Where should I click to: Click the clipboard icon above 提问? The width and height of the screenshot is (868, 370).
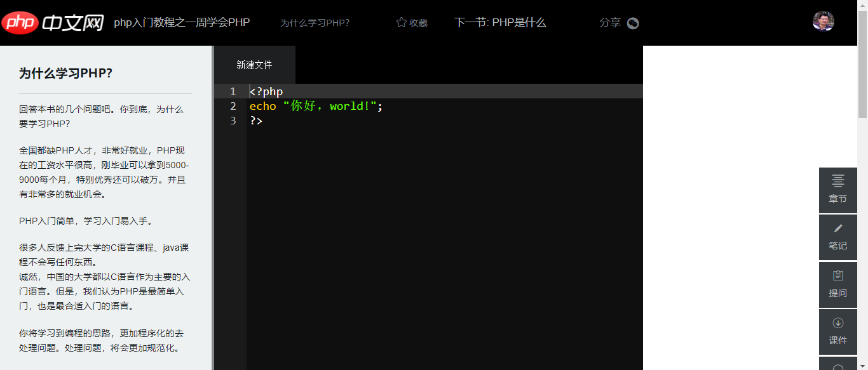(837, 275)
